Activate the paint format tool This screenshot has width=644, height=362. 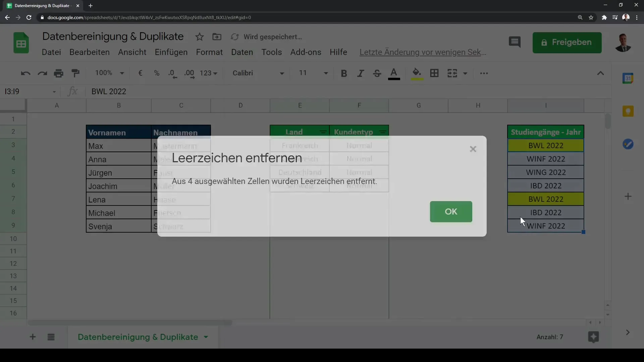(76, 73)
